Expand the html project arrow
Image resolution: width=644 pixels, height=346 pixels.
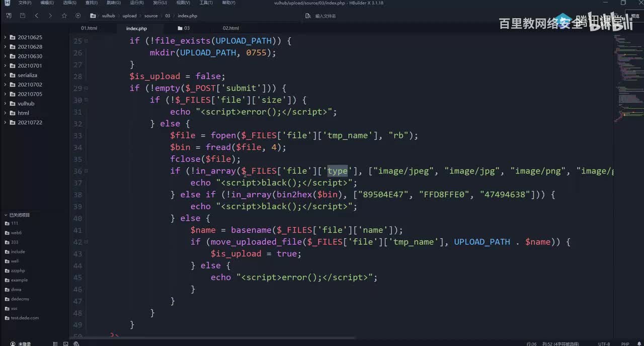(x=6, y=113)
